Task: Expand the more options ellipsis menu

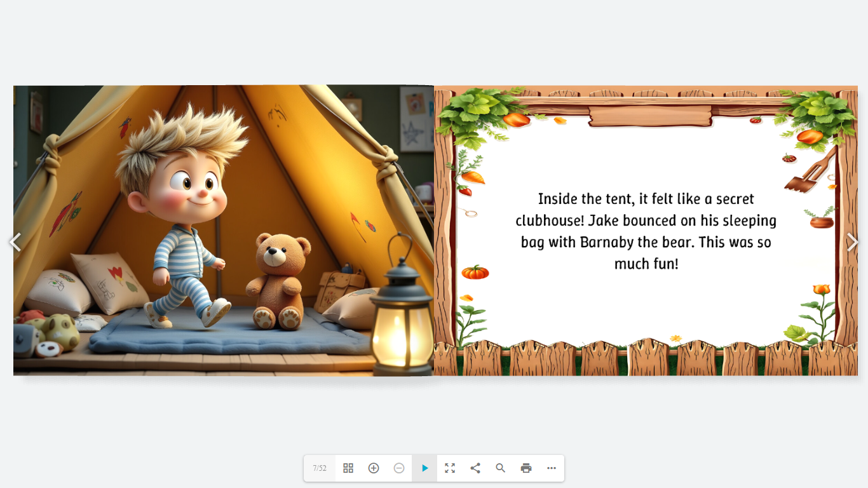Action: point(552,468)
